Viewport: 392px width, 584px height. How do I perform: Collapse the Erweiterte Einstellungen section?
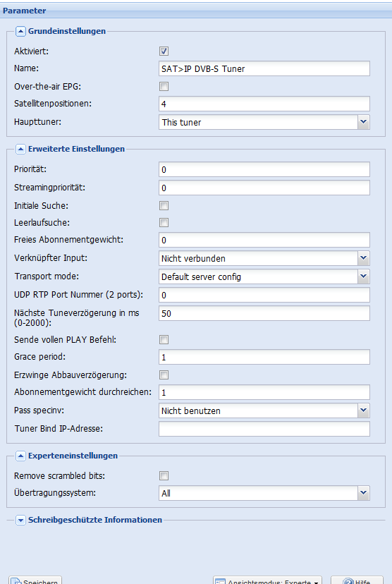(20, 149)
